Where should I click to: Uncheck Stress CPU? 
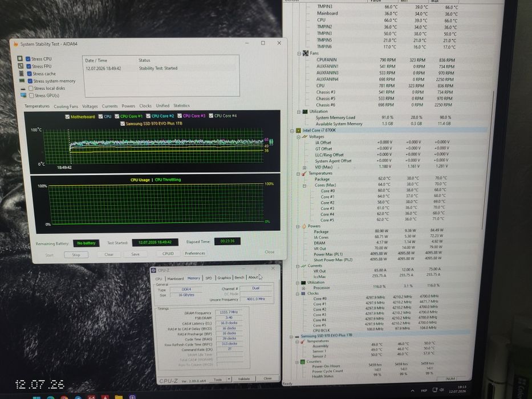click(x=28, y=59)
